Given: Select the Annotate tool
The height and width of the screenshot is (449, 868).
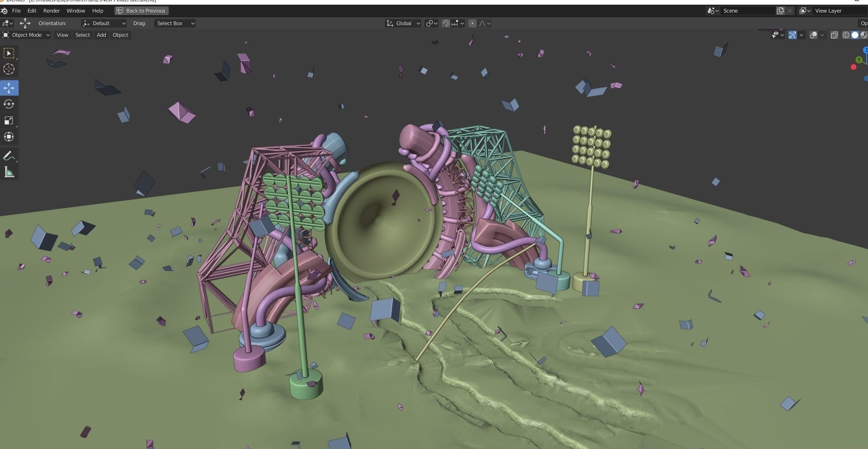Looking at the screenshot, I should (9, 156).
